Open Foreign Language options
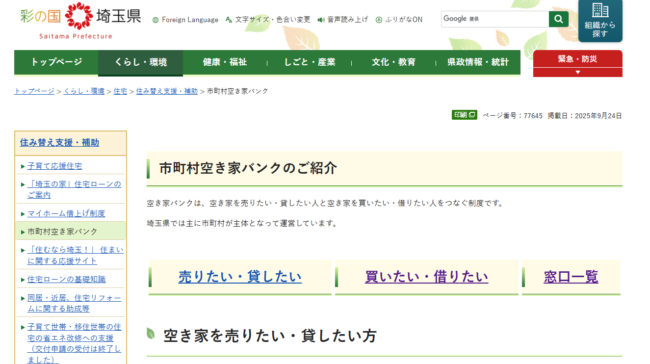Viewport: 650px width, 364px height. [x=185, y=19]
